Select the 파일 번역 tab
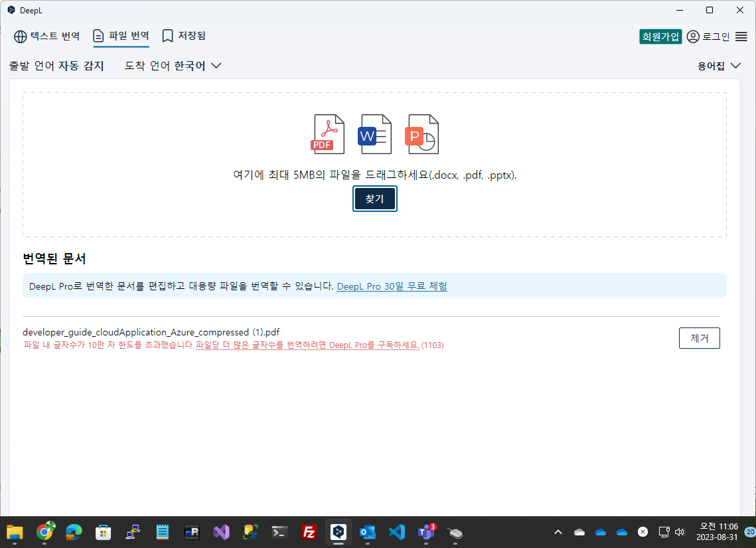The image size is (756, 548). [121, 36]
